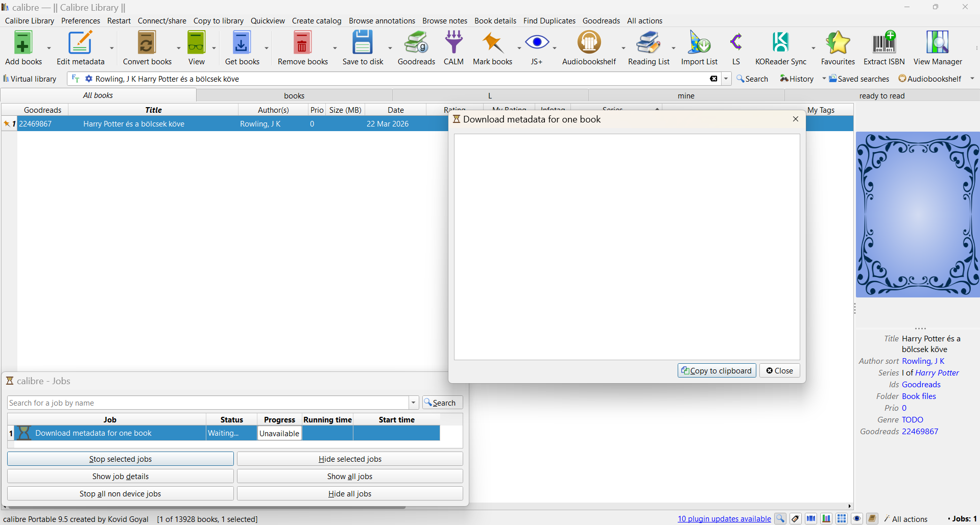Image resolution: width=980 pixels, height=525 pixels.
Task: Click the Get books icon
Action: (x=242, y=43)
